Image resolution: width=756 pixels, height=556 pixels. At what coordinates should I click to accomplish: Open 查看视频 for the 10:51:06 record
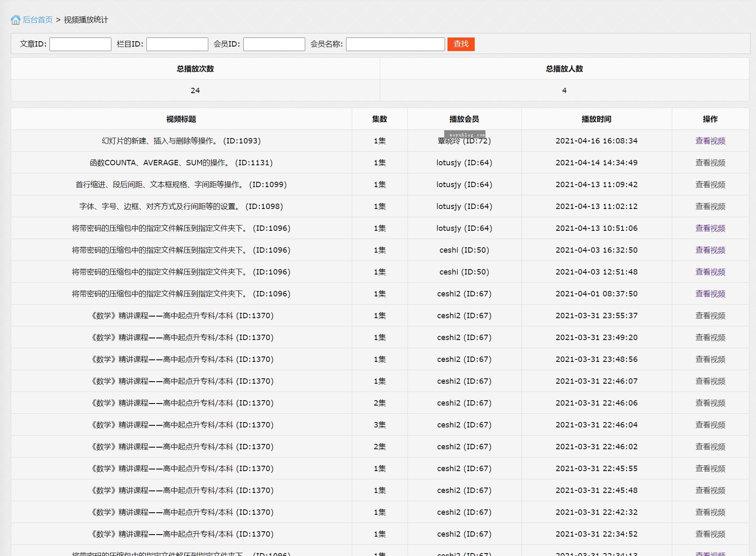[x=710, y=228]
